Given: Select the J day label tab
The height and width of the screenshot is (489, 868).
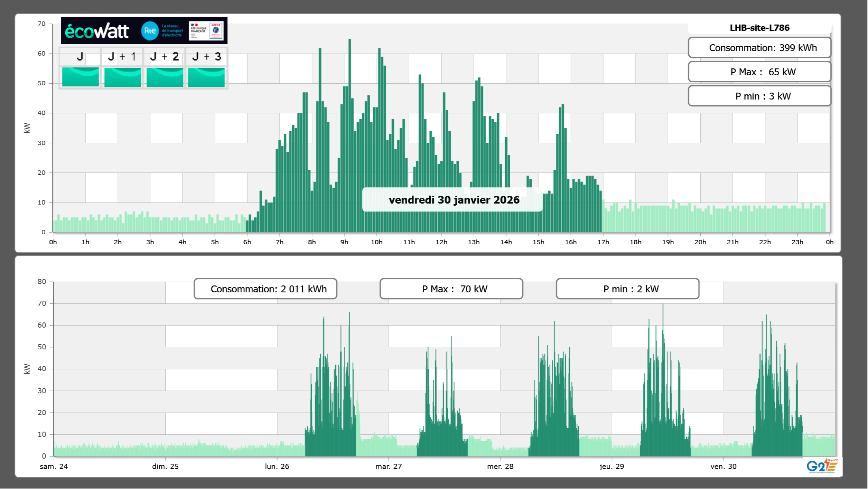Looking at the screenshot, I should pos(80,57).
